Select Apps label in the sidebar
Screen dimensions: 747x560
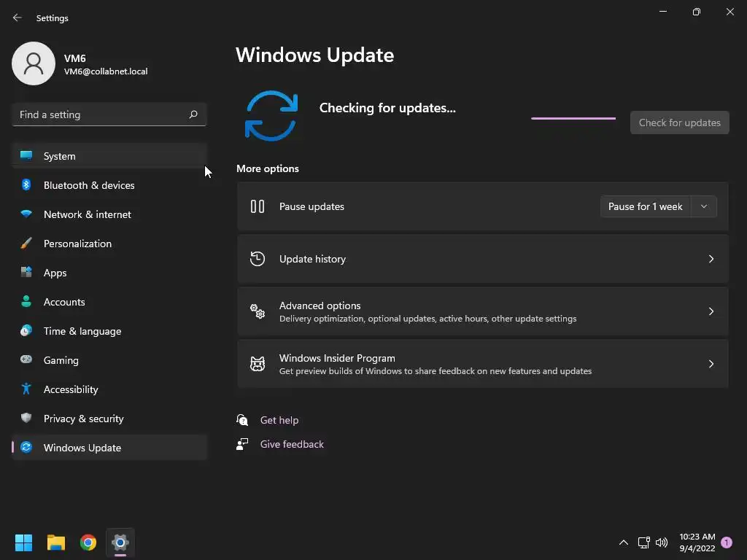click(55, 273)
